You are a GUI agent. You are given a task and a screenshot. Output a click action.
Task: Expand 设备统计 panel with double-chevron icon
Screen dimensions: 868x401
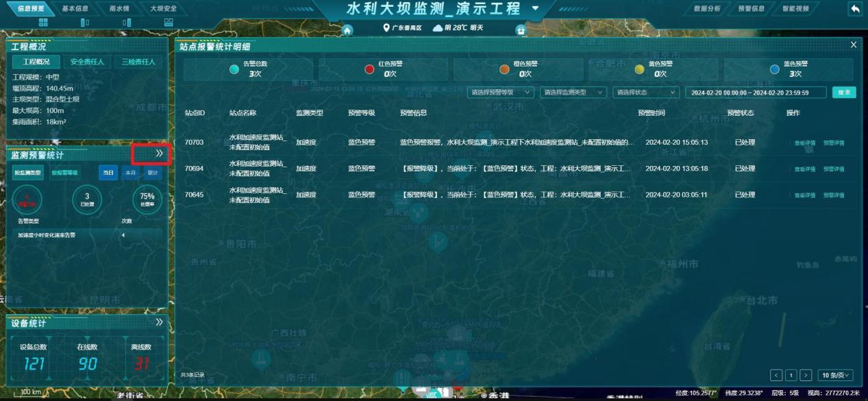[160, 321]
